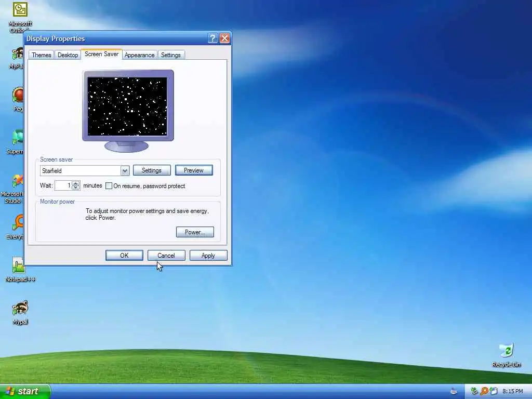Increase the Wait minutes spinner
This screenshot has width=532, height=399.
[76, 183]
